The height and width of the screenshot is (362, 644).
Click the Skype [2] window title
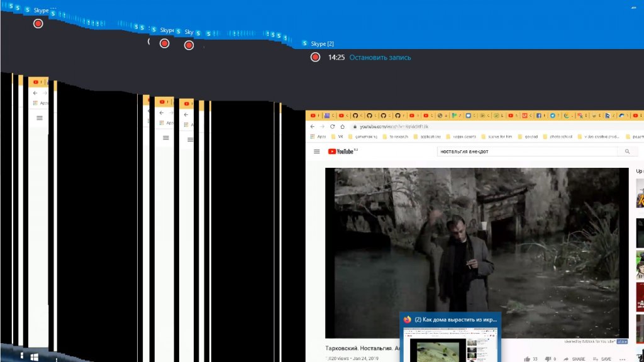(x=322, y=43)
